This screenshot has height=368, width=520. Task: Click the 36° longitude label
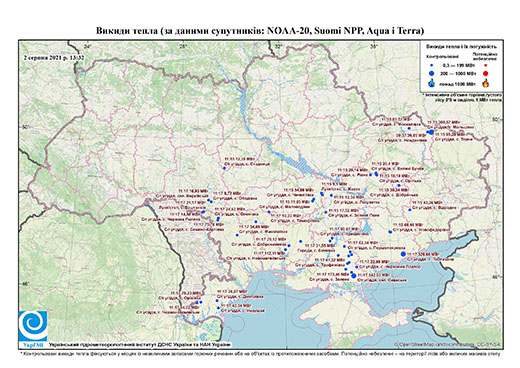[374, 46]
